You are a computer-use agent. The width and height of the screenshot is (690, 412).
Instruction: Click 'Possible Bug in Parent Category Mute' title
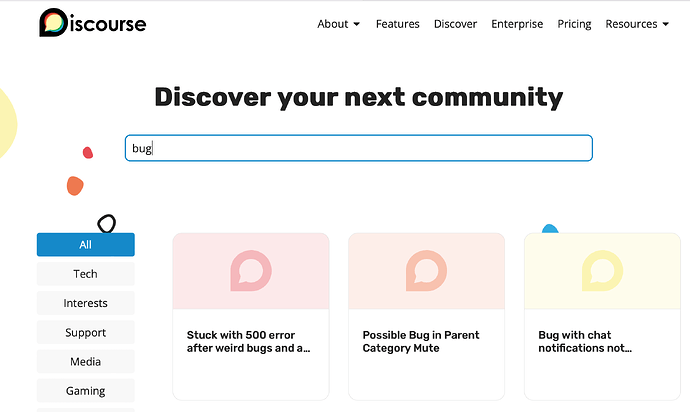[421, 342]
